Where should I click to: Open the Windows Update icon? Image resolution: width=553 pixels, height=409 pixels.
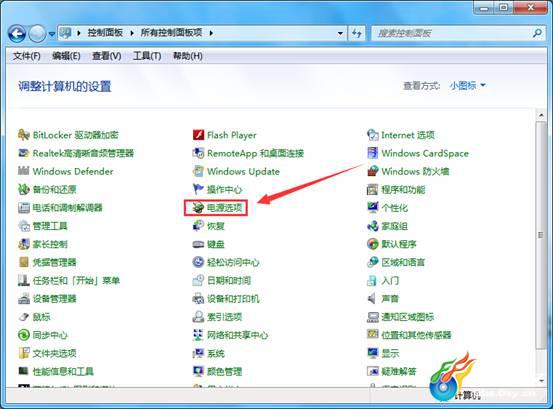[x=198, y=171]
